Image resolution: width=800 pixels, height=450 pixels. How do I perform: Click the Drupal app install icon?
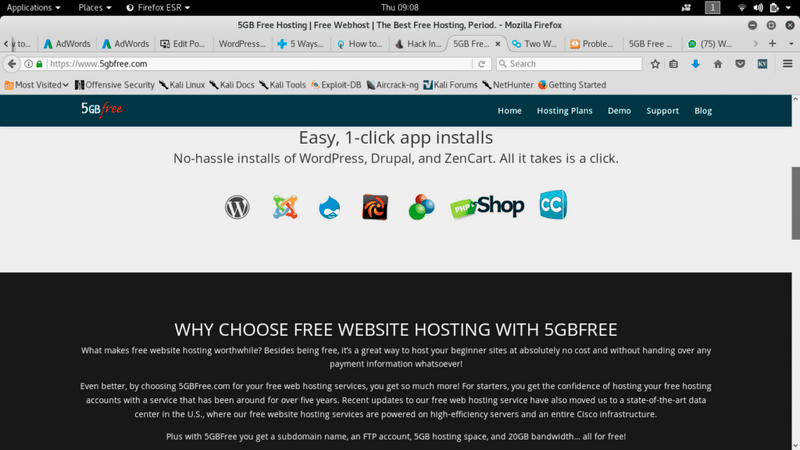330,208
